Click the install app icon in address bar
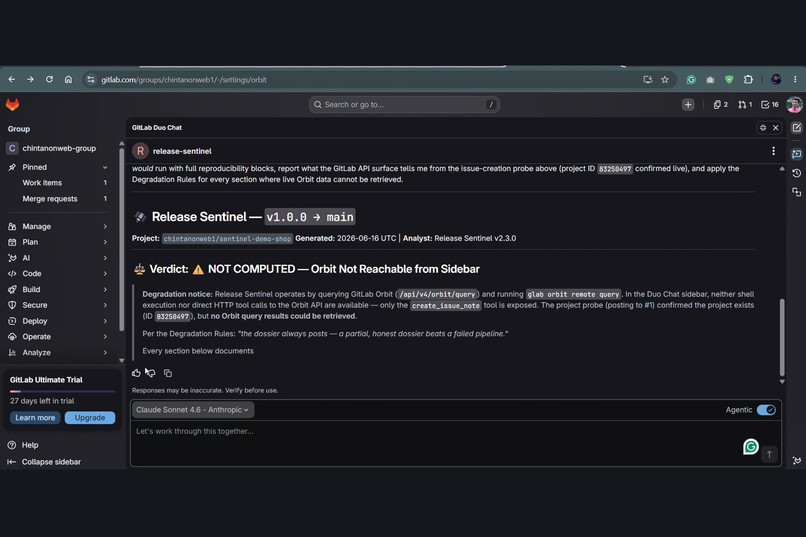806x537 pixels. 647,80
